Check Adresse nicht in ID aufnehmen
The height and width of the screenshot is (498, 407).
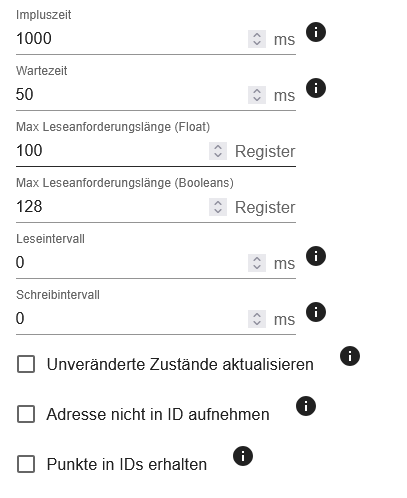click(26, 414)
